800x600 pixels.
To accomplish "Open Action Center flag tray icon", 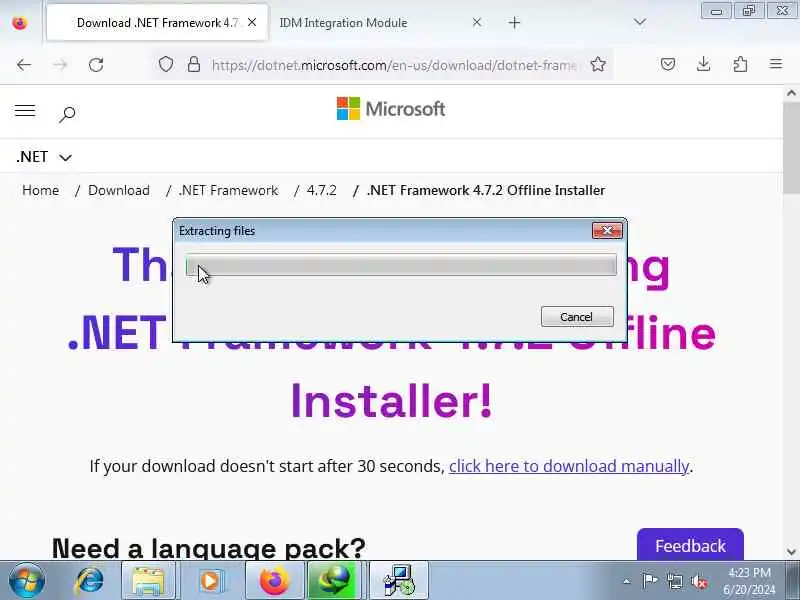I will pos(649,581).
